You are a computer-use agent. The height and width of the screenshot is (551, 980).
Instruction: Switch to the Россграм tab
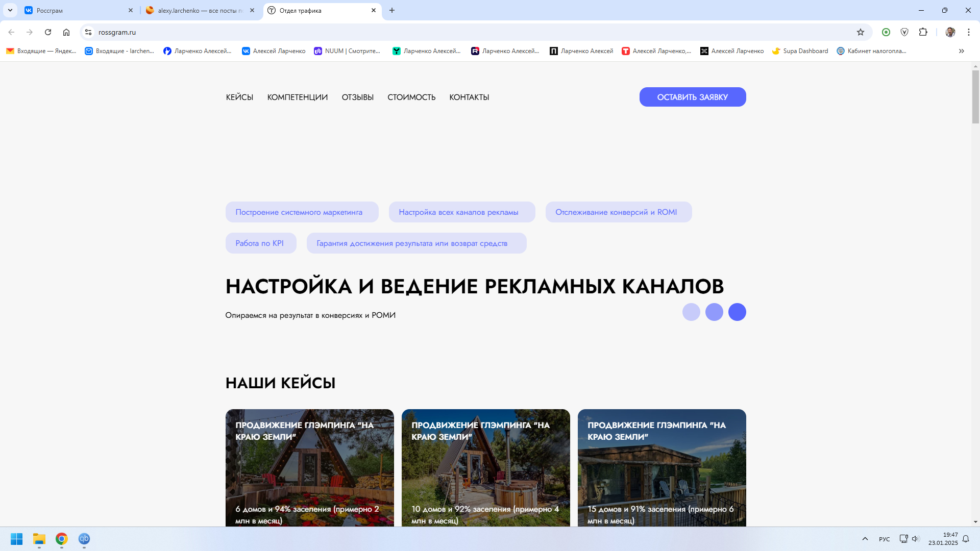(x=77, y=10)
